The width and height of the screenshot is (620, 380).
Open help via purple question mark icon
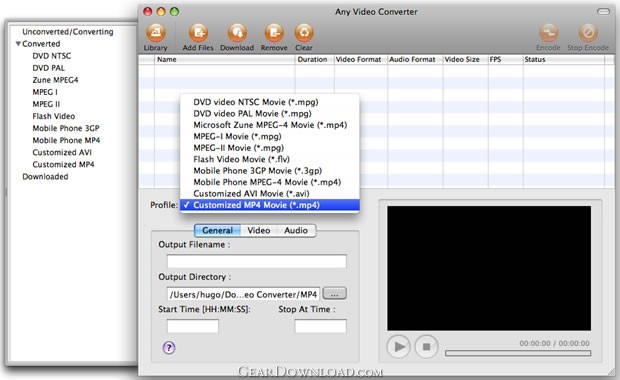click(169, 348)
